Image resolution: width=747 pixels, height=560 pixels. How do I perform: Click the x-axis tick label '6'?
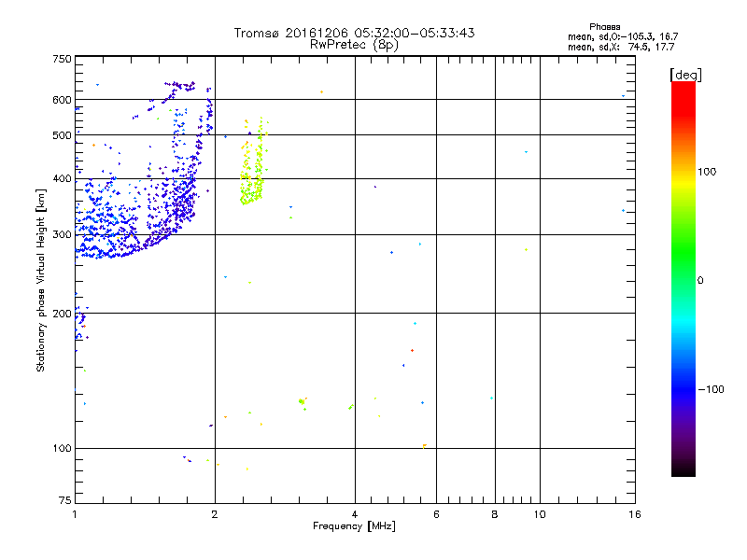click(x=436, y=514)
